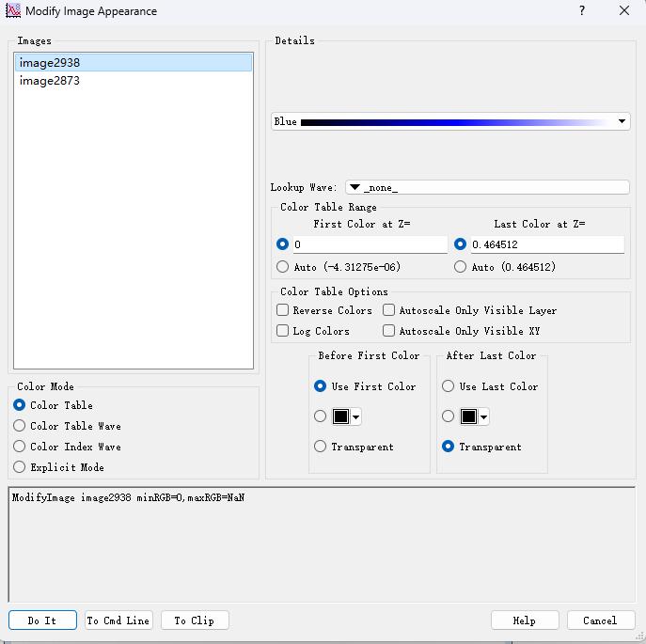Select the manual First Color value radio button

(x=282, y=244)
